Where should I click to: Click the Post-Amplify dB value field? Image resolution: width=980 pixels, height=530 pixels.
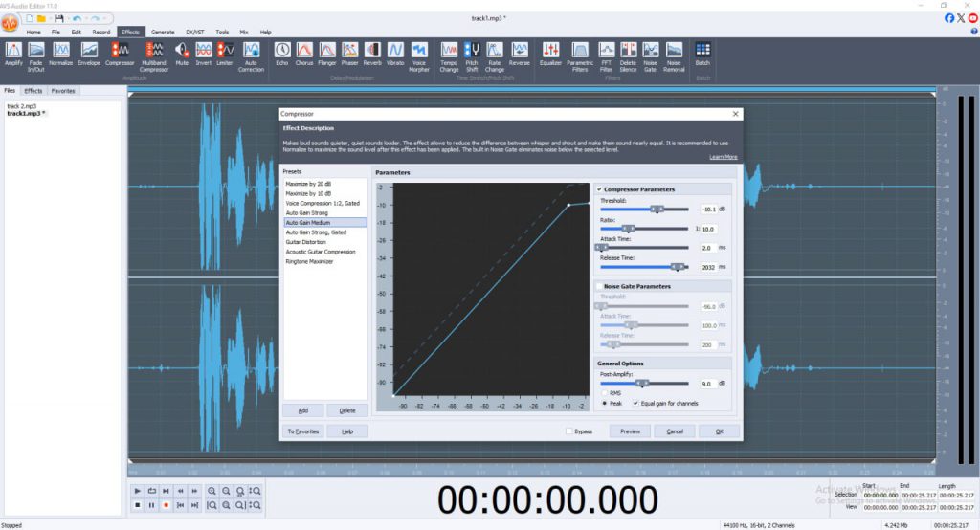click(x=707, y=383)
